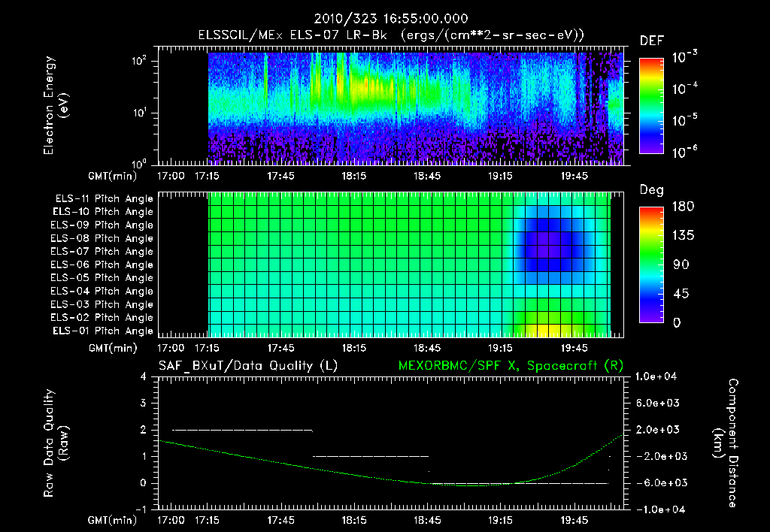Click the 3 tick on Raw Data Quality axis

(143, 404)
